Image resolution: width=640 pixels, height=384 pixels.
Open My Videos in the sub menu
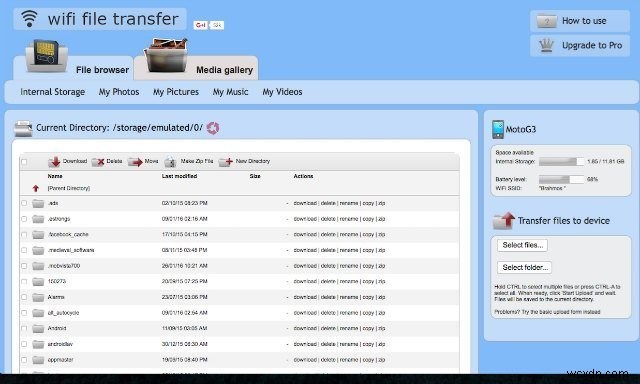pos(282,92)
